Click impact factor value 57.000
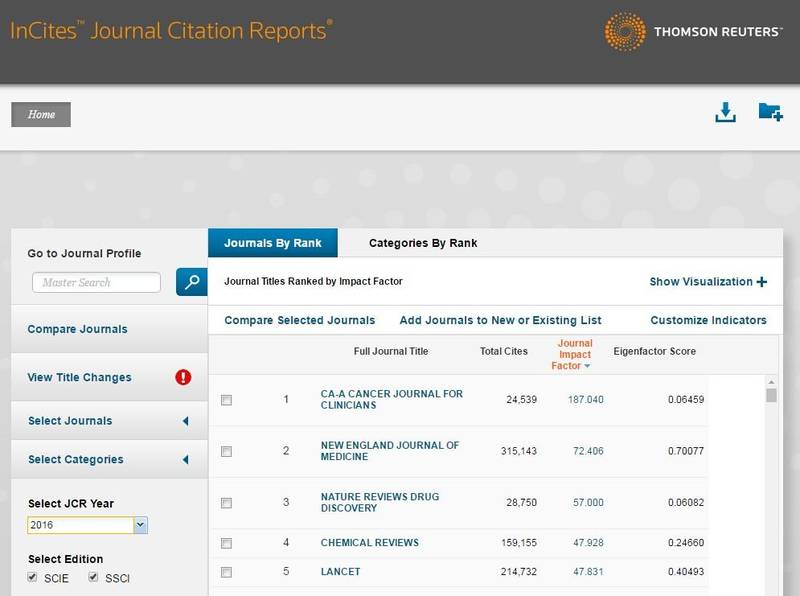The image size is (800, 596). click(x=588, y=503)
